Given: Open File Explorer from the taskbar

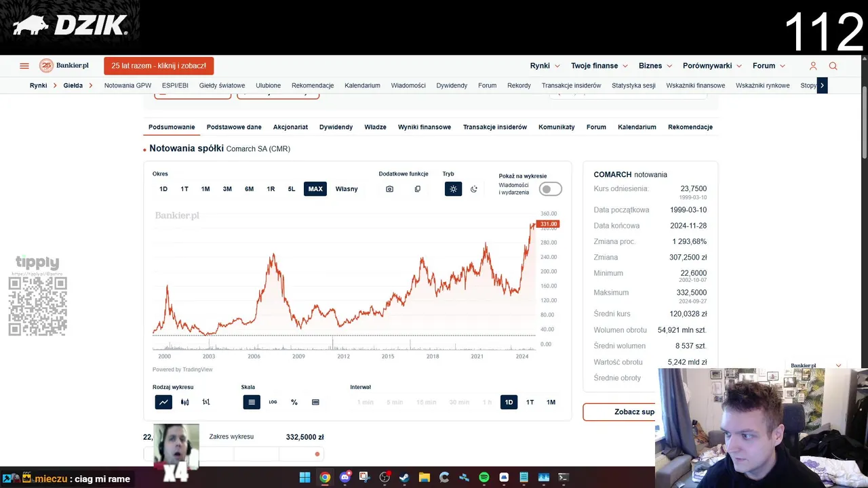Looking at the screenshot, I should pos(424,477).
